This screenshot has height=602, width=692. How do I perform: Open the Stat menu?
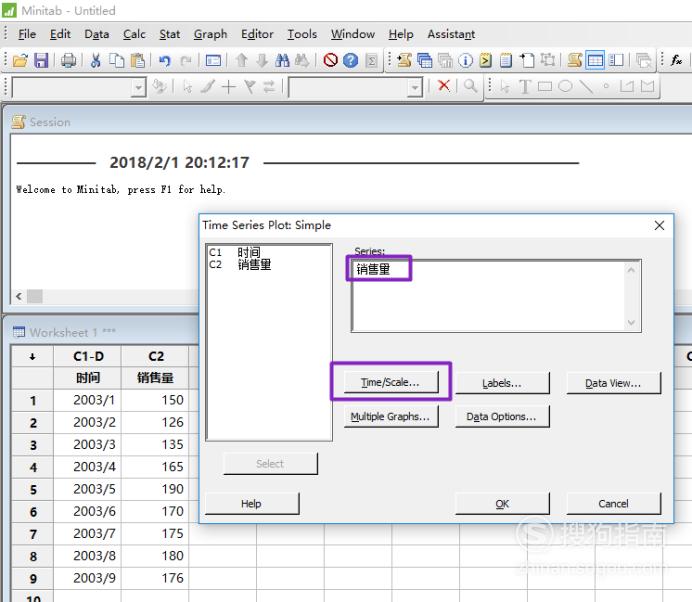(169, 34)
